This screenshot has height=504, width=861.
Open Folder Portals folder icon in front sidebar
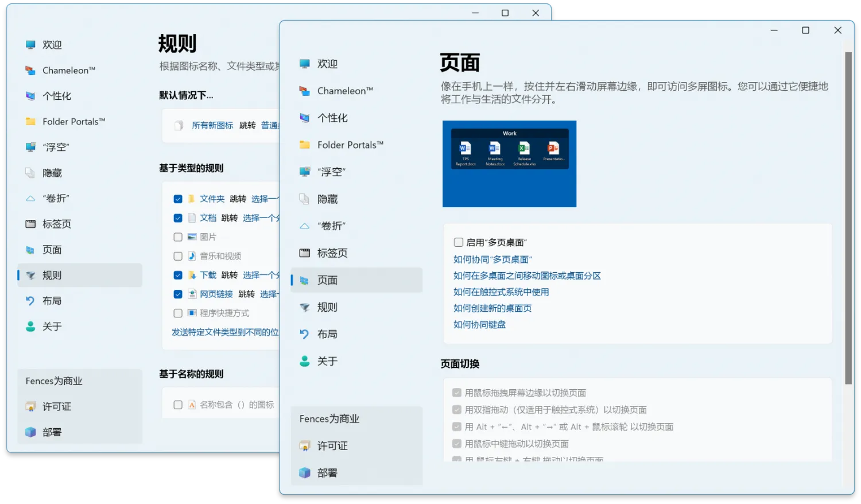304,145
